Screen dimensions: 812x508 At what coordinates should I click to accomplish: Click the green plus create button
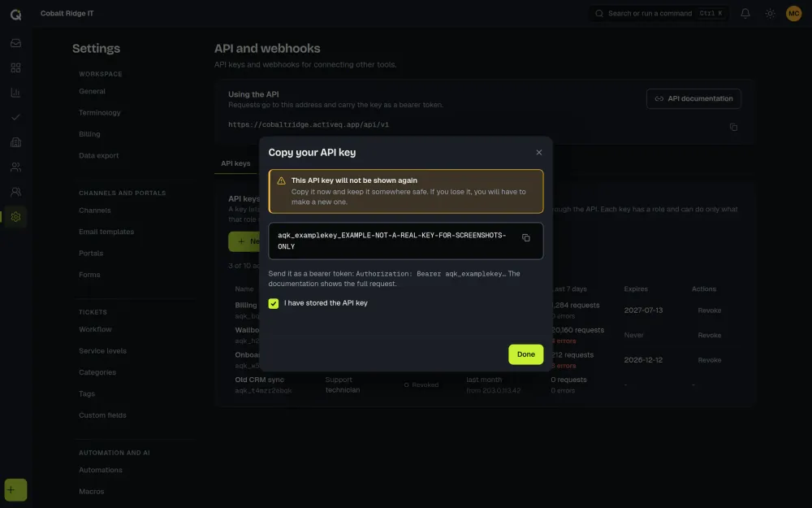[x=15, y=490]
